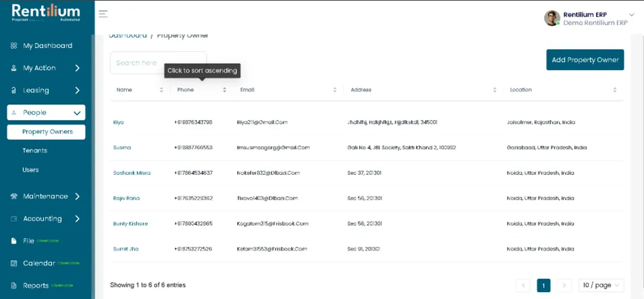
Task: Click the Name column header
Action: 125,90
